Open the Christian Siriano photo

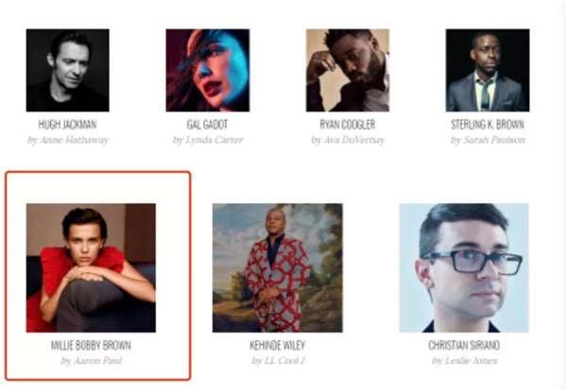point(464,267)
